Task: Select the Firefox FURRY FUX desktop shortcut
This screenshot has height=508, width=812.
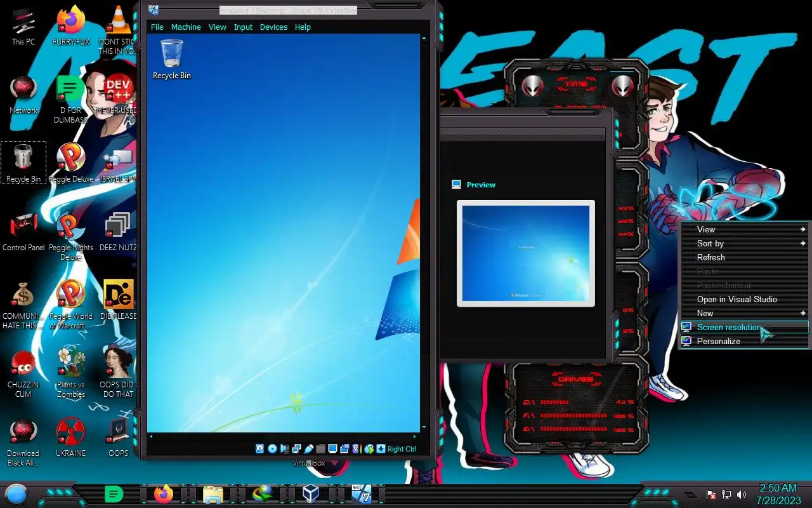Action: [70, 27]
